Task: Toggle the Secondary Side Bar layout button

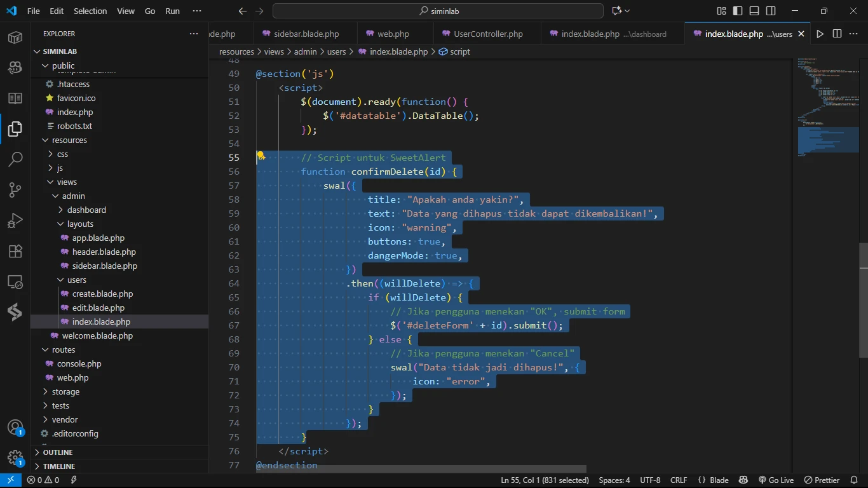Action: [x=771, y=11]
